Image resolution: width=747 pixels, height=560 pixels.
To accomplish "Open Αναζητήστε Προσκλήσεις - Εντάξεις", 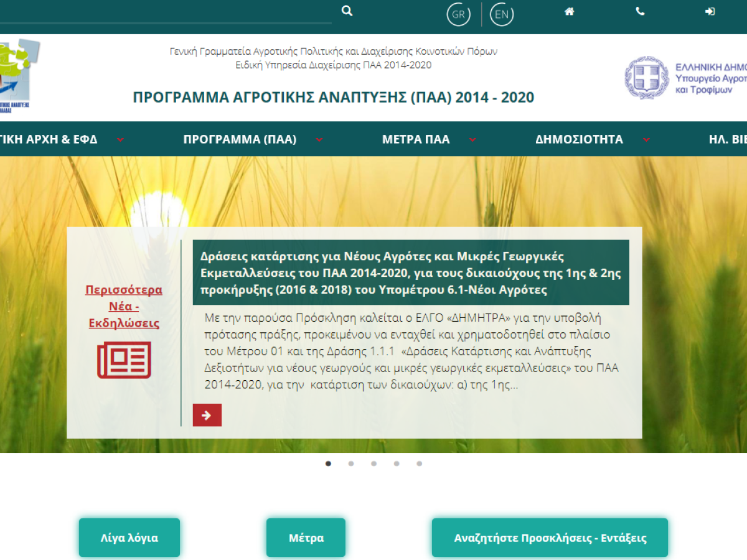I will (550, 537).
